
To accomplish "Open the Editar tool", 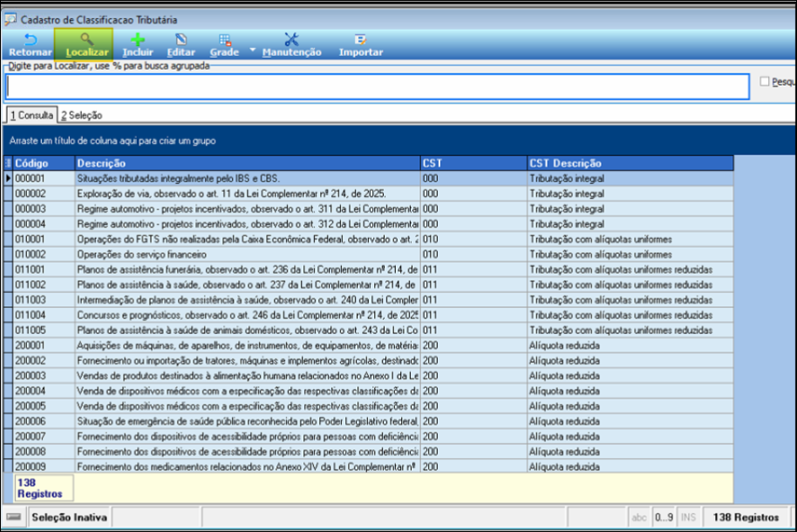I will point(181,39).
